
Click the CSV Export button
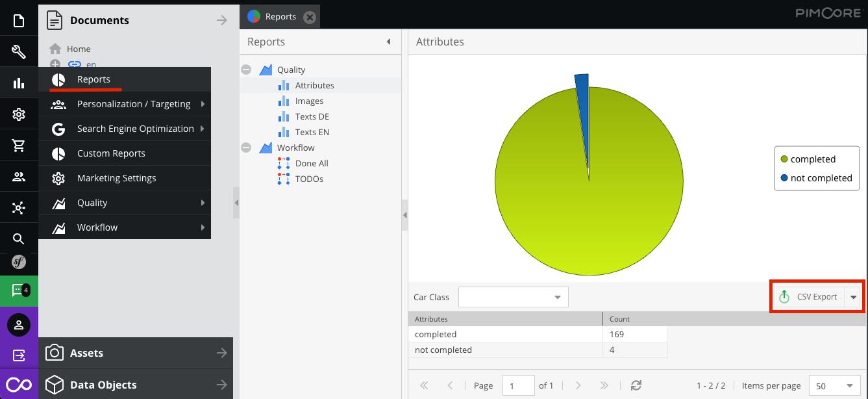pos(809,297)
